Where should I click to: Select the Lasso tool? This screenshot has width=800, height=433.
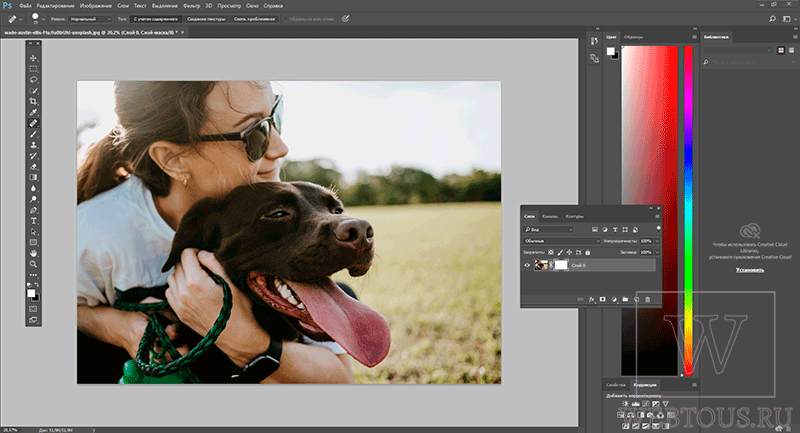33,80
